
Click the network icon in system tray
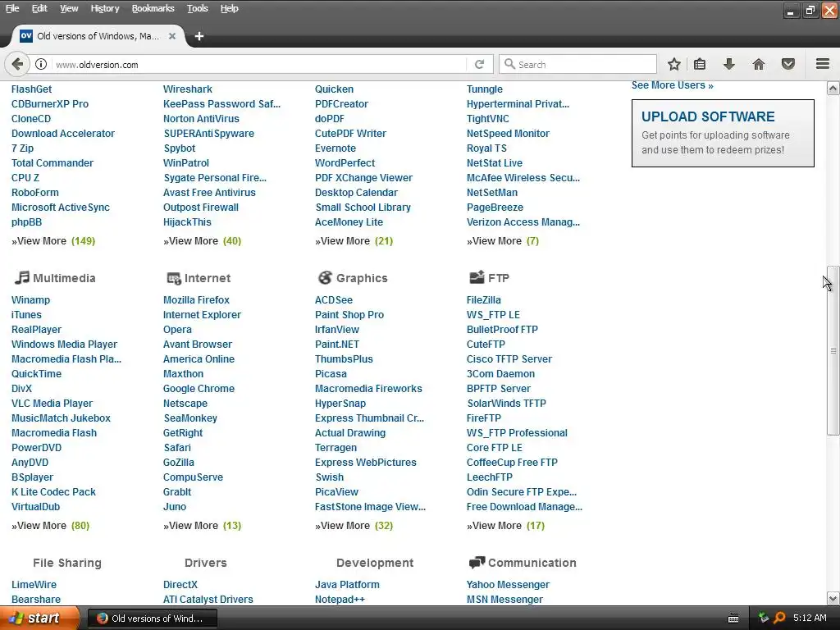point(764,618)
